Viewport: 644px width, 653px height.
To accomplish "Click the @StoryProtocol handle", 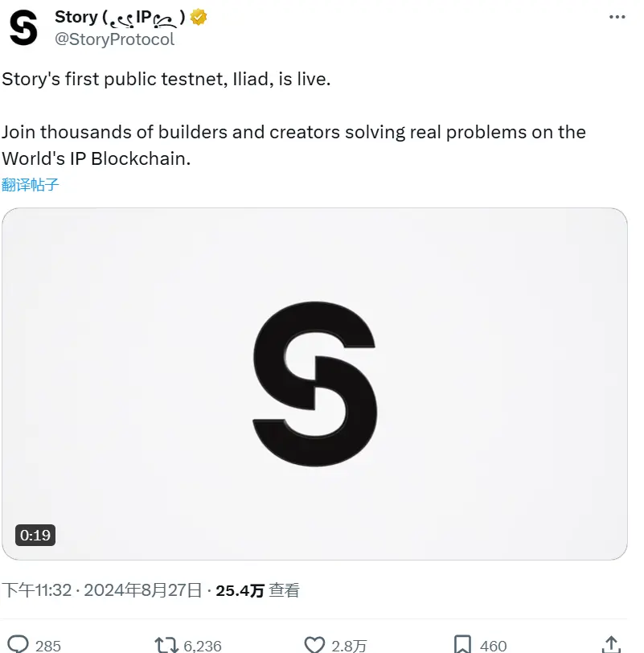I will point(113,39).
